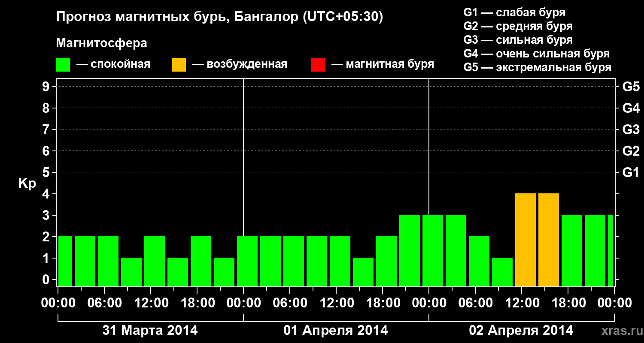Click the orange bar starting at 12:00, 02 Апреля
This screenshot has width=644, height=343.
pyautogui.click(x=526, y=240)
